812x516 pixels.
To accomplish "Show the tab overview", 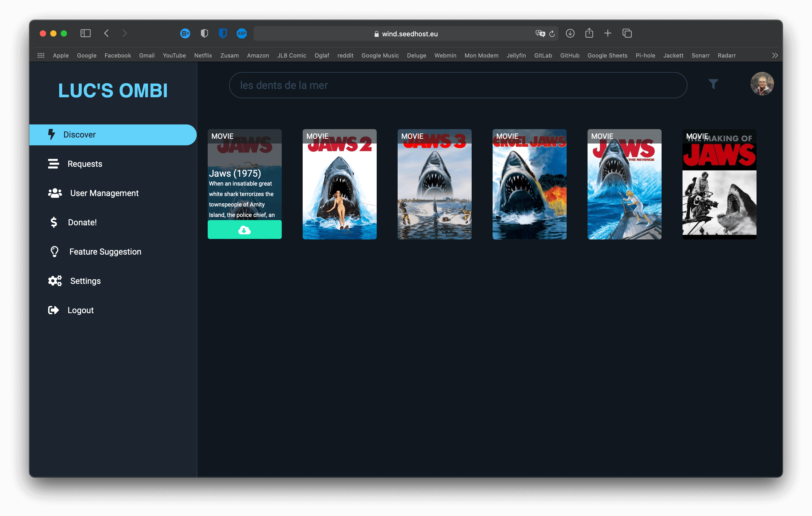I will [x=627, y=33].
